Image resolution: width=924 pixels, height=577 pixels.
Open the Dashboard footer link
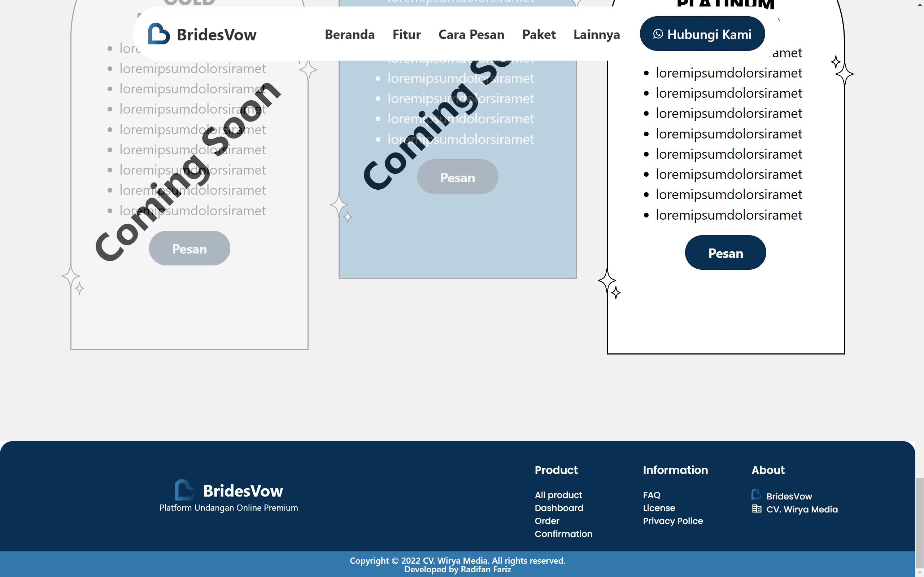tap(559, 508)
